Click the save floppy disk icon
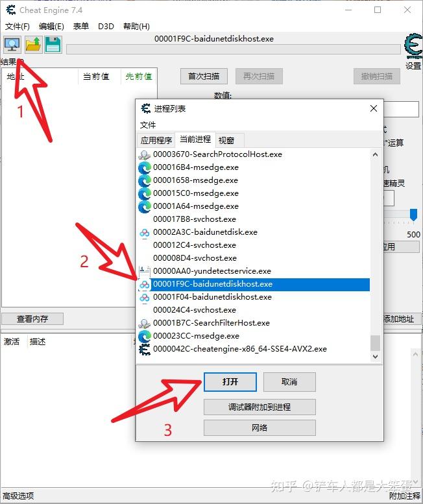 tap(53, 45)
